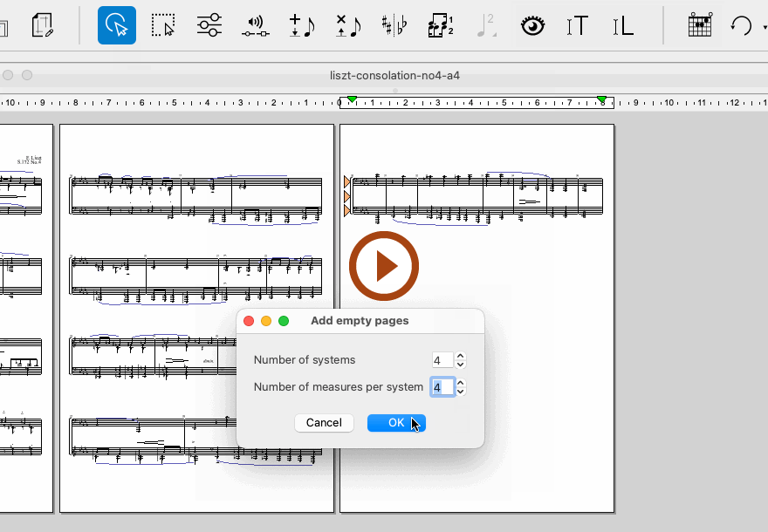
Task: Click the 'Number of systems' label
Action: tap(305, 360)
